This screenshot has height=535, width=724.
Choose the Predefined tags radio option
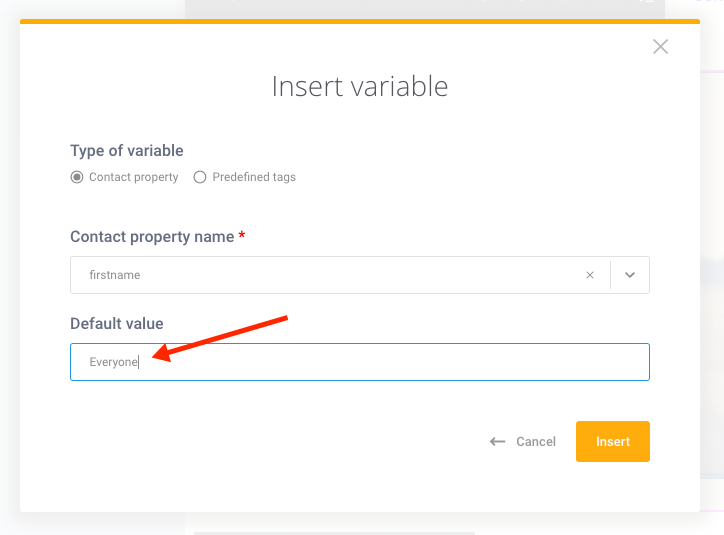[199, 177]
